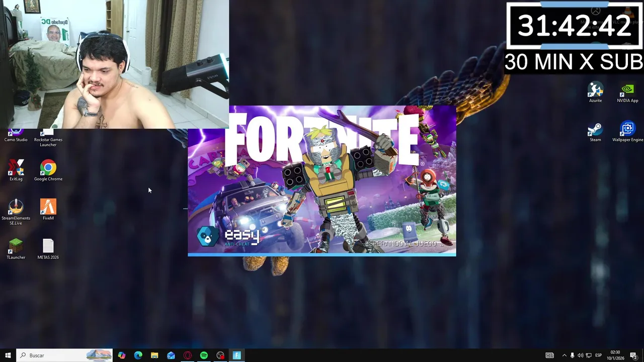Select the TLauncher desktop icon
This screenshot has width=644, height=362.
[x=16, y=249]
